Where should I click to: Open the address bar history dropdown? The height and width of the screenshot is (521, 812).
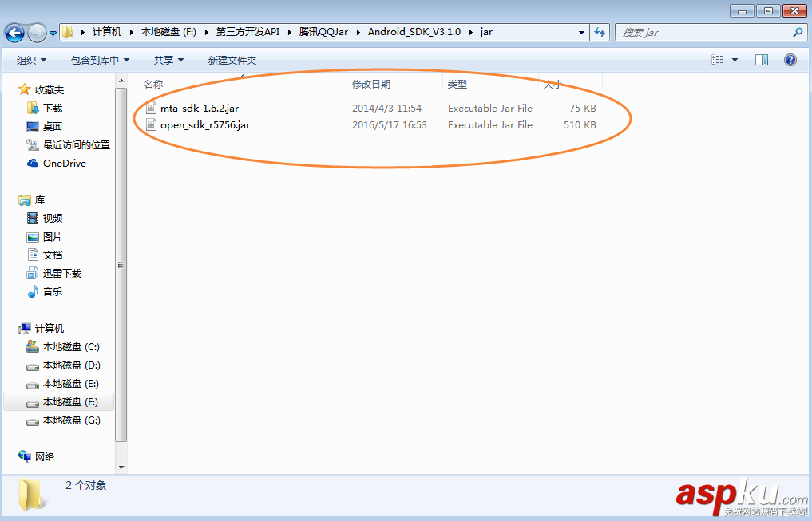581,33
